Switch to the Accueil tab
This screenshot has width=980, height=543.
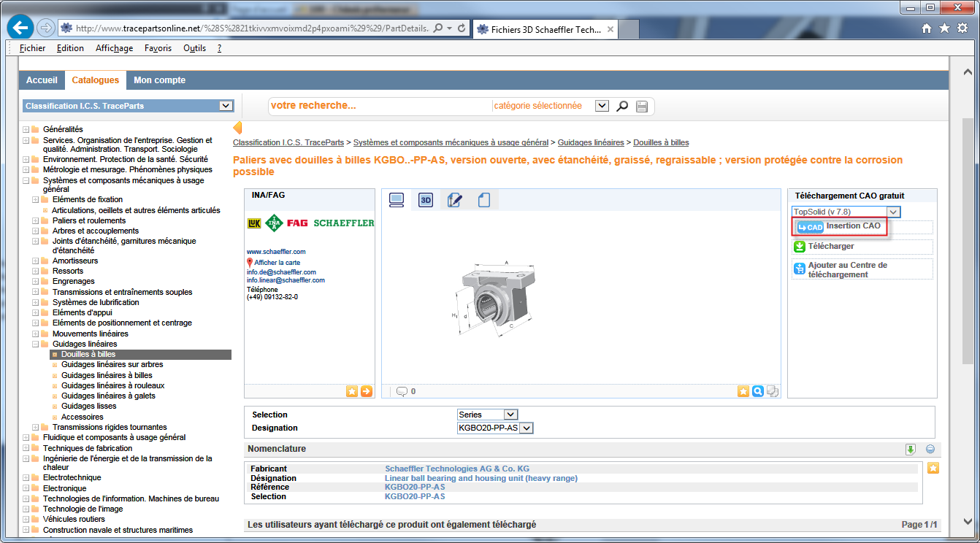click(x=42, y=80)
